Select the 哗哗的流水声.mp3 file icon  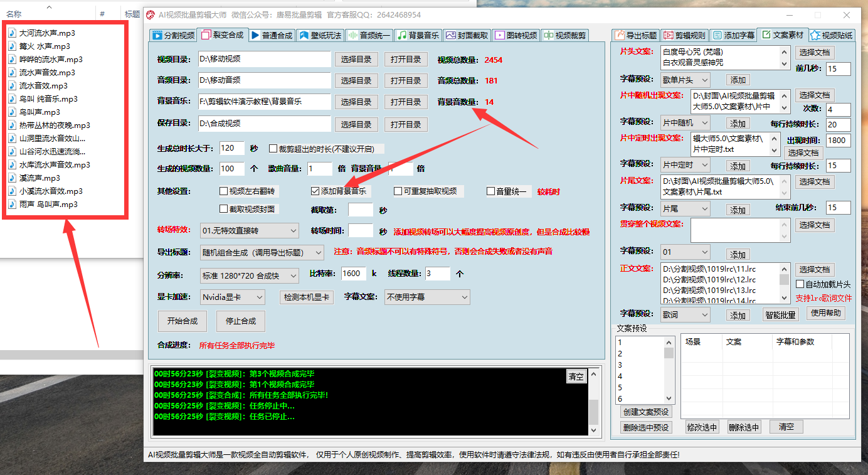tap(12, 60)
